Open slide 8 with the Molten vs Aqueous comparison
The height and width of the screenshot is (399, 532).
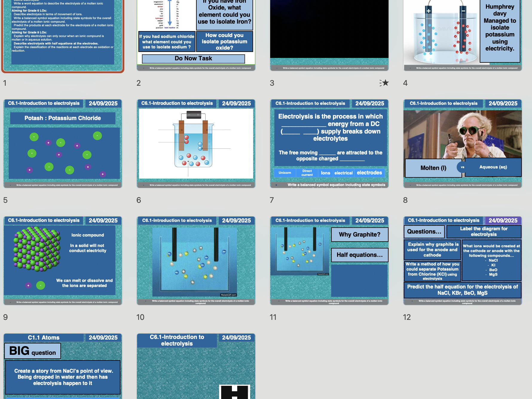click(462, 143)
